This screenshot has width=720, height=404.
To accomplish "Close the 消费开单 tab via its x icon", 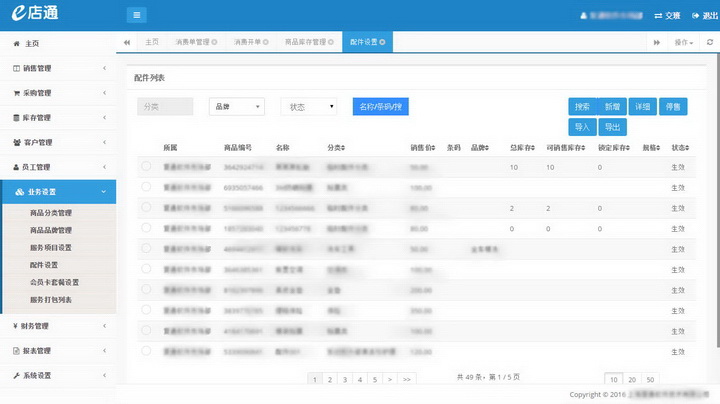I will (x=265, y=42).
